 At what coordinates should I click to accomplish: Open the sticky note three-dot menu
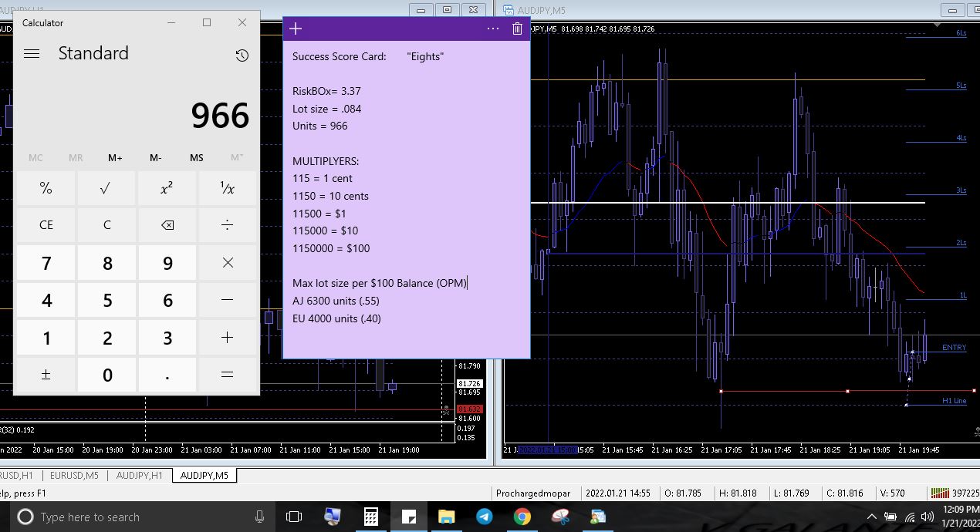pos(493,29)
